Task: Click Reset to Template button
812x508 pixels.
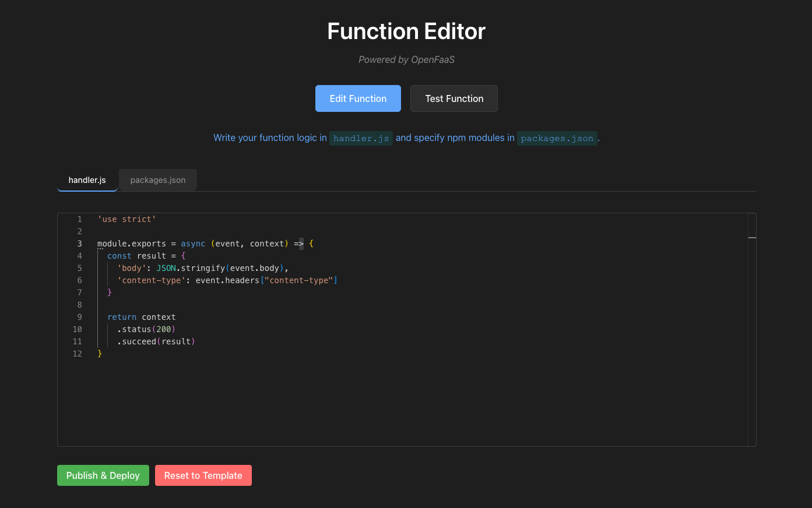Action: click(203, 475)
